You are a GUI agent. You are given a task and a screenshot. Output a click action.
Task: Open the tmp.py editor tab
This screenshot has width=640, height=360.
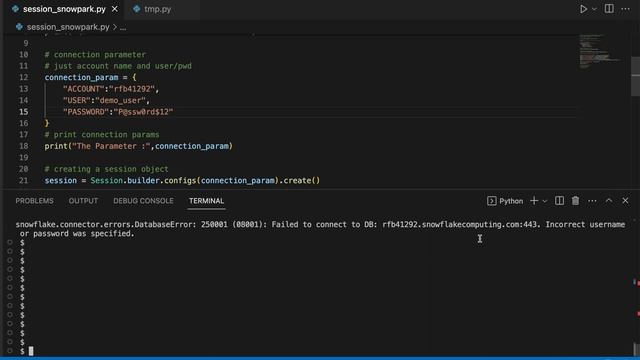158,9
